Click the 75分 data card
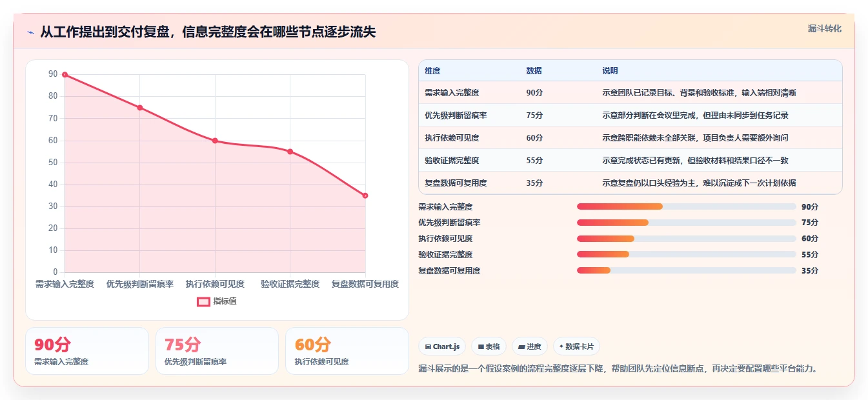The width and height of the screenshot is (868, 400). click(217, 351)
